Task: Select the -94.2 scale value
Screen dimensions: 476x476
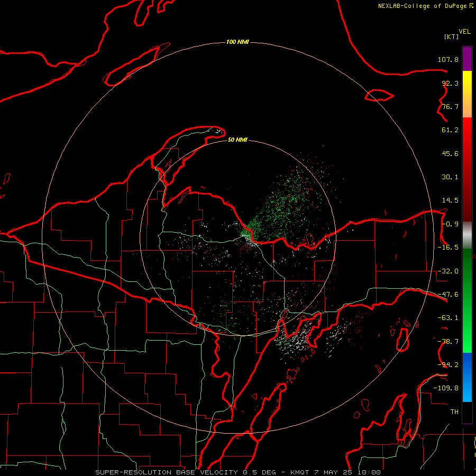Action: point(448,365)
